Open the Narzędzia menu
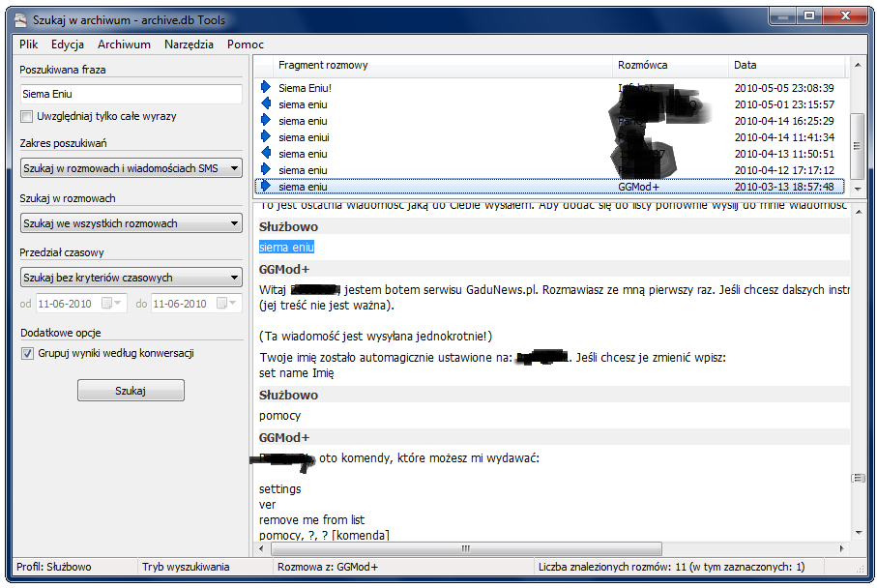 tap(189, 44)
